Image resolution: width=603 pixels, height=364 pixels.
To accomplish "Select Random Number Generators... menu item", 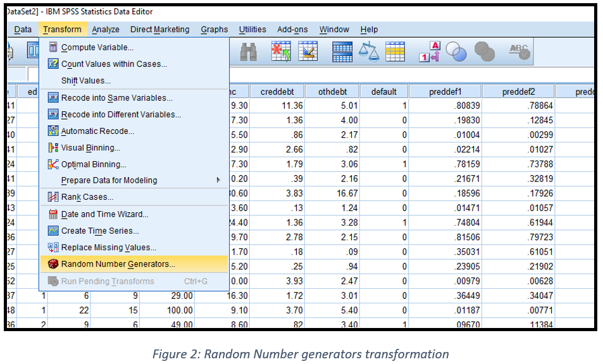I will 134,264.
